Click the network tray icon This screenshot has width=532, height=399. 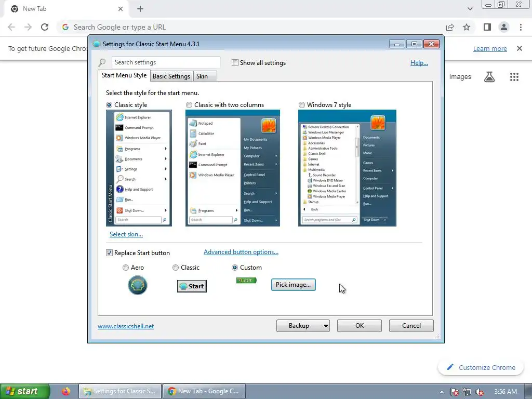pos(467,392)
